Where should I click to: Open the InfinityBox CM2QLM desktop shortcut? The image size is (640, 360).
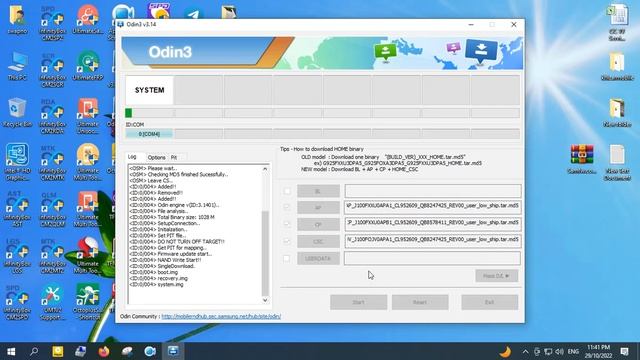coord(53,209)
